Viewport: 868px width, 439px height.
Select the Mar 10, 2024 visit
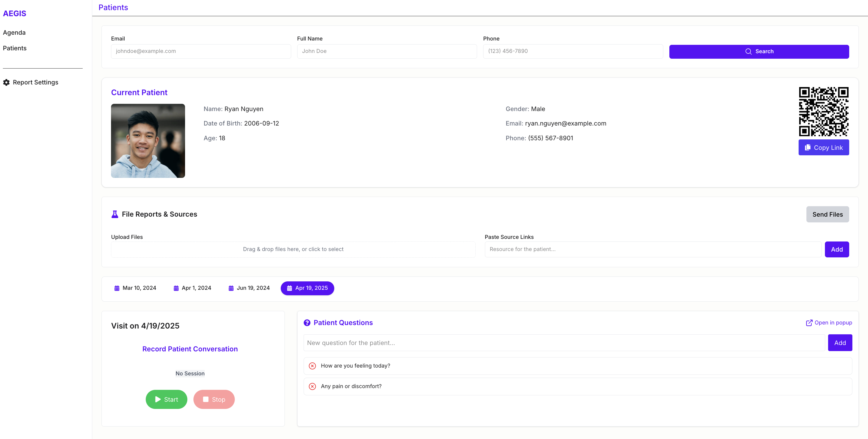pyautogui.click(x=135, y=288)
